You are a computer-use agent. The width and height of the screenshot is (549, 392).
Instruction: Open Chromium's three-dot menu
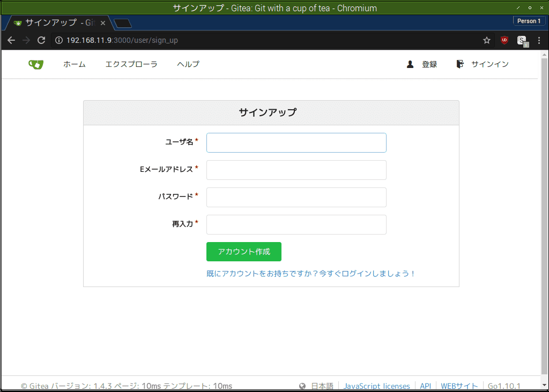pyautogui.click(x=539, y=40)
